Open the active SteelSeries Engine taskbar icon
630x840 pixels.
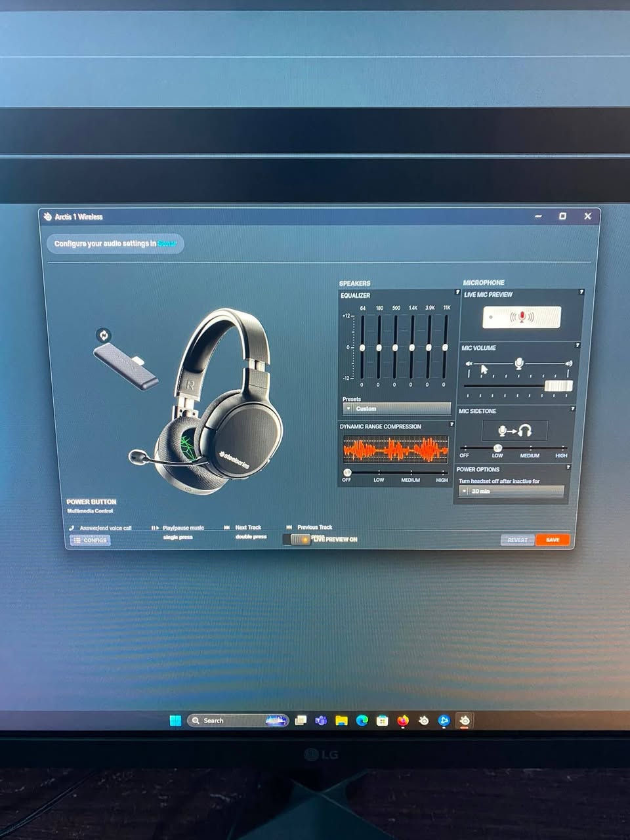[x=465, y=721]
